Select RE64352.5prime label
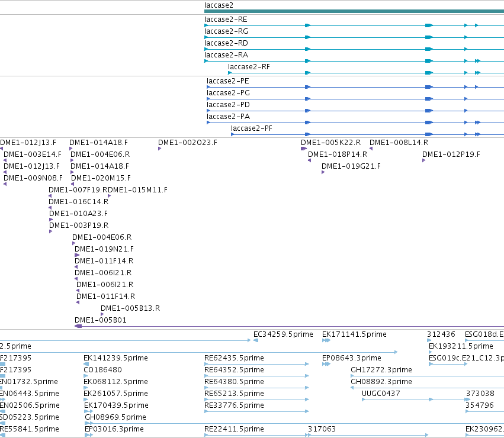The height and width of the screenshot is (438, 504). (x=234, y=370)
